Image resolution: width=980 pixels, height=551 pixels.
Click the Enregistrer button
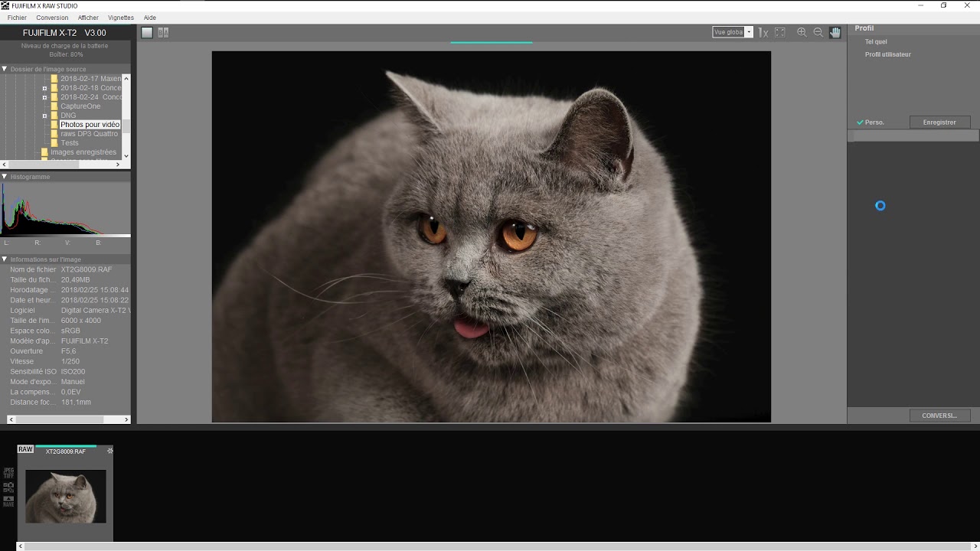click(x=939, y=122)
